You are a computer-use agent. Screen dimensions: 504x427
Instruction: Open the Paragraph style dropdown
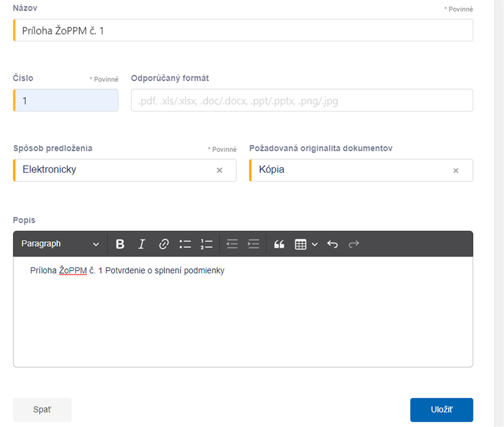click(60, 244)
